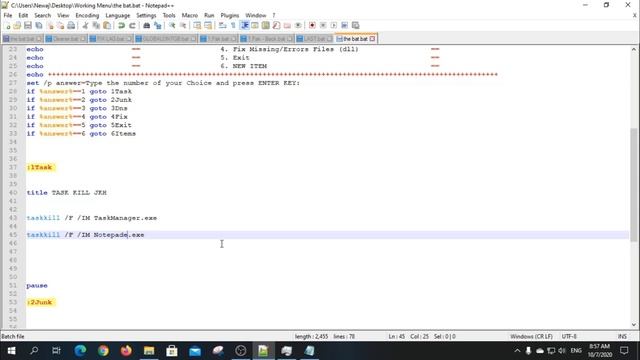Toggle word wrap in toolbar
The height and width of the screenshot is (360, 640).
[x=222, y=25]
